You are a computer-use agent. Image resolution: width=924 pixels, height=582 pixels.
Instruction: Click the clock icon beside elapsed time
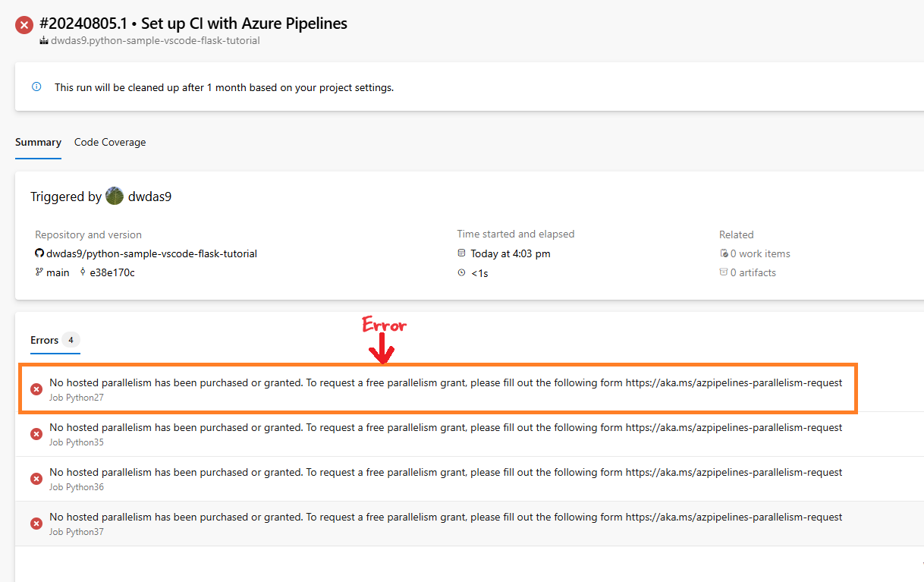pyautogui.click(x=462, y=272)
